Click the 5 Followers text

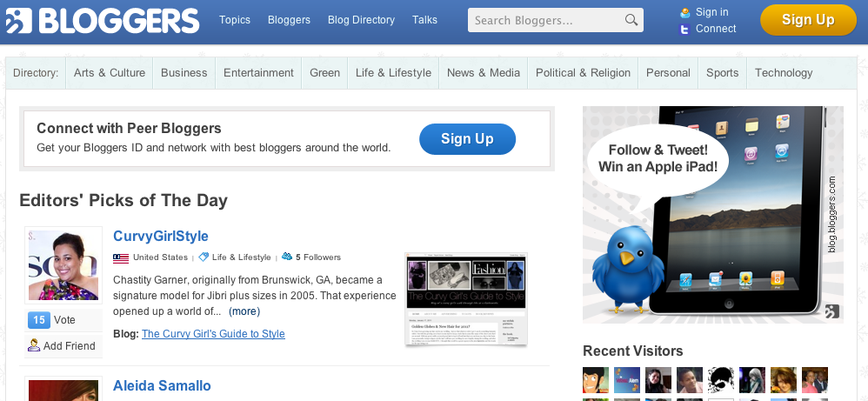[x=318, y=257]
